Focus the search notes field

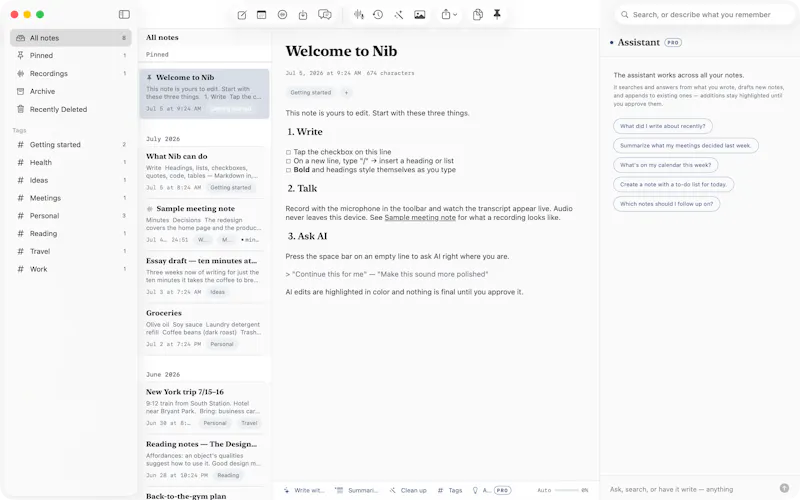point(705,15)
